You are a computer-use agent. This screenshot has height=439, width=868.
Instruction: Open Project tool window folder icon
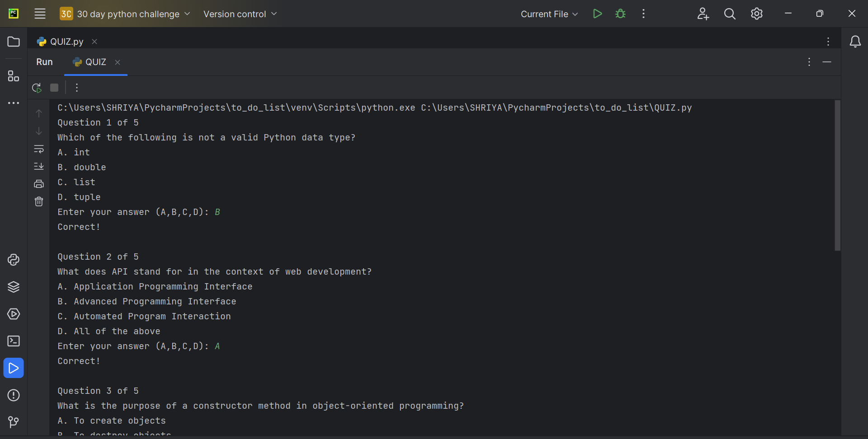click(x=14, y=42)
